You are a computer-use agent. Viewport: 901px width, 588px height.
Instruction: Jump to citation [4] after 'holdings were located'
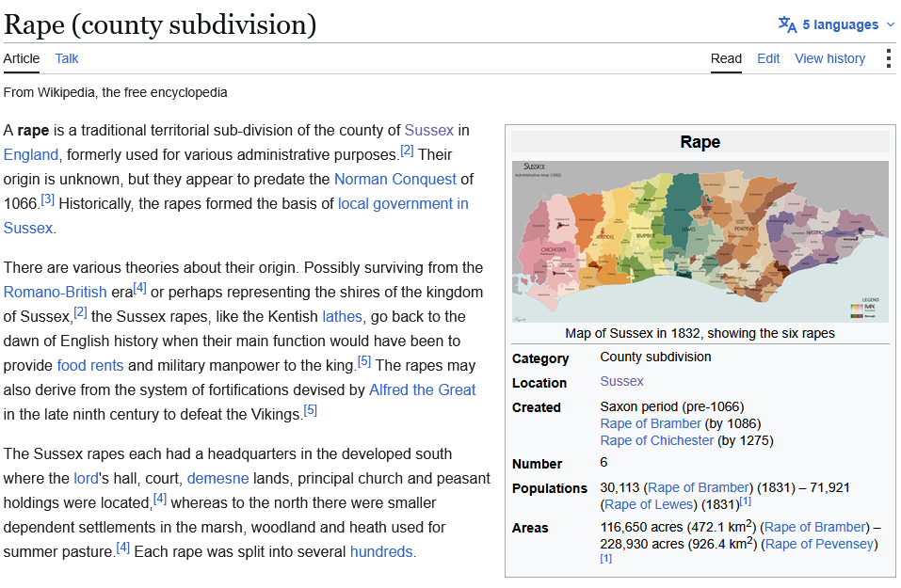tap(160, 499)
